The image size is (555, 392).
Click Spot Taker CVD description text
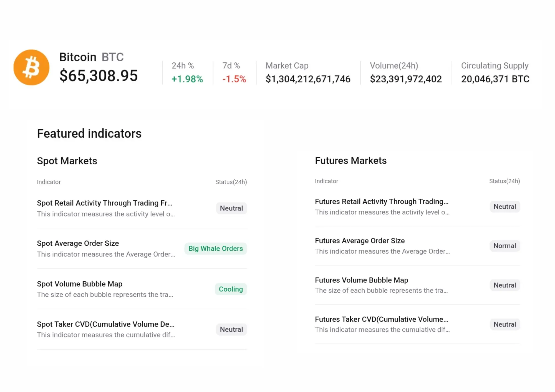click(x=106, y=335)
